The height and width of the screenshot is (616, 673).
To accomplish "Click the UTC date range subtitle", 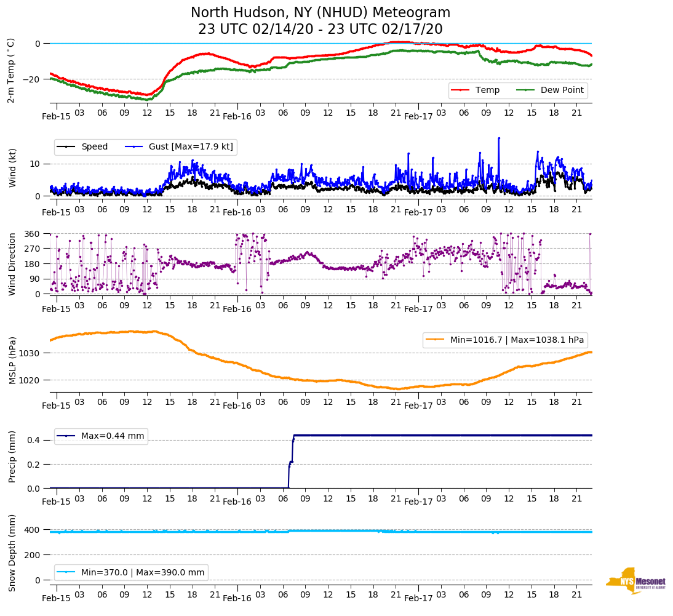I will (x=320, y=30).
